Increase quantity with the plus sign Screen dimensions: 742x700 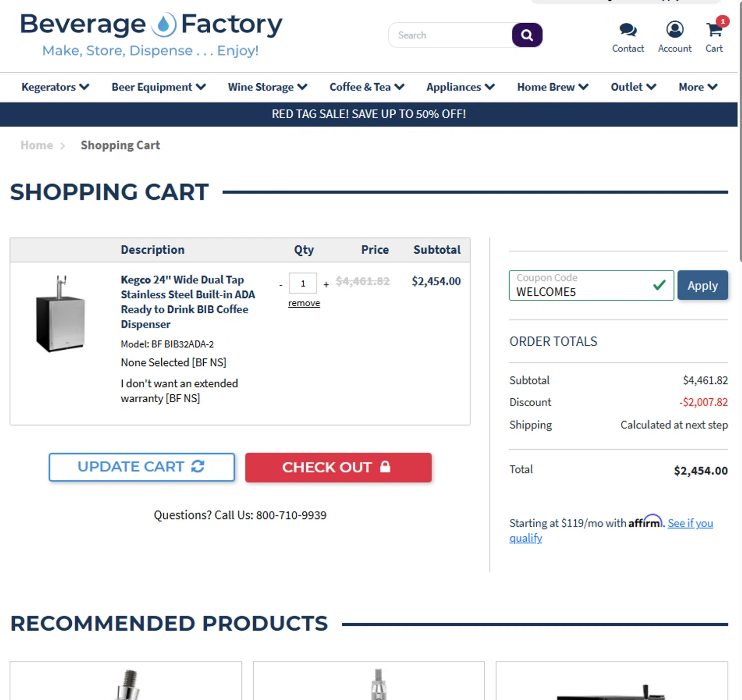[326, 284]
